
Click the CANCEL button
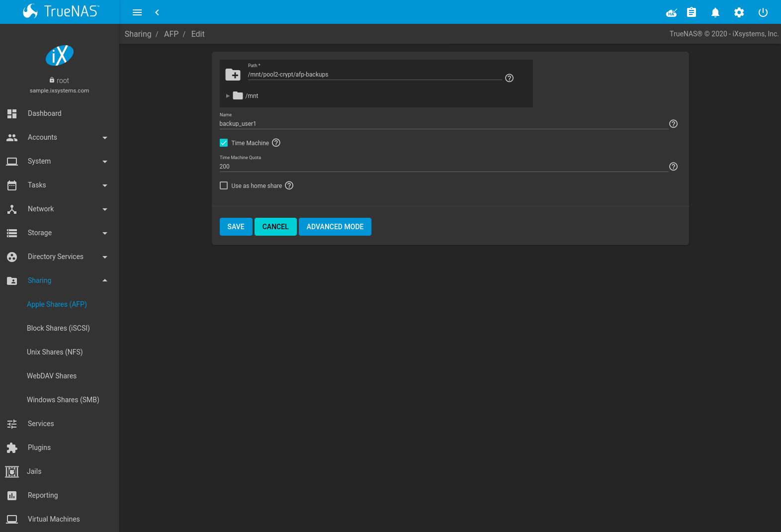tap(275, 227)
